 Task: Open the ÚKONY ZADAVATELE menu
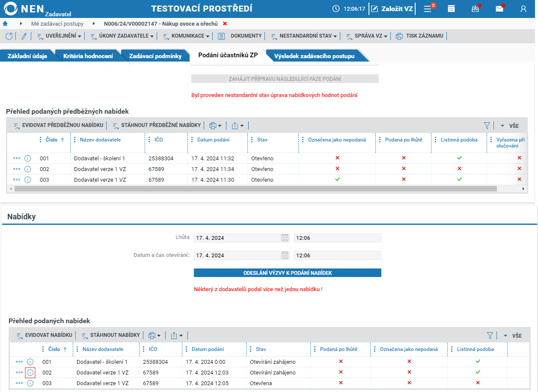122,36
